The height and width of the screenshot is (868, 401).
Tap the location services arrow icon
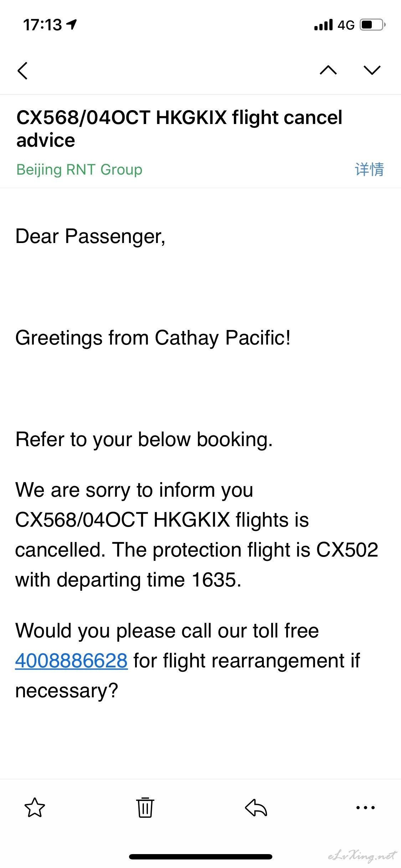(x=72, y=25)
